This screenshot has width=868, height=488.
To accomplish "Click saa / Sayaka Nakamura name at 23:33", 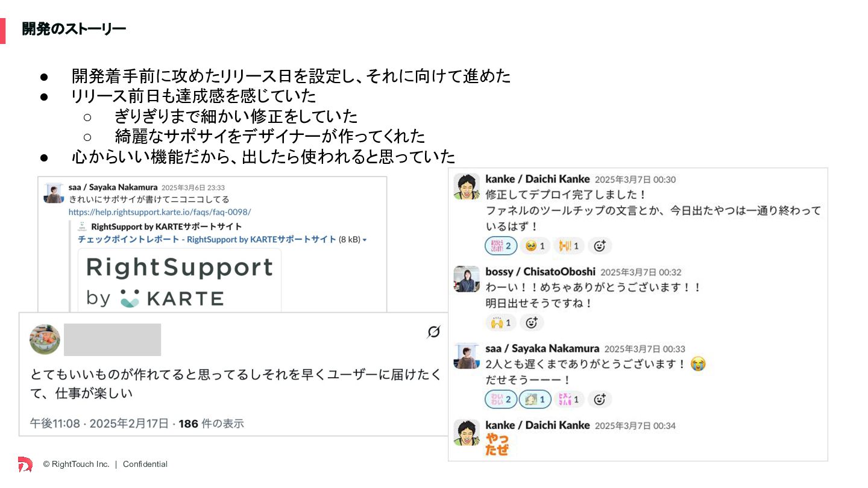I will [113, 187].
